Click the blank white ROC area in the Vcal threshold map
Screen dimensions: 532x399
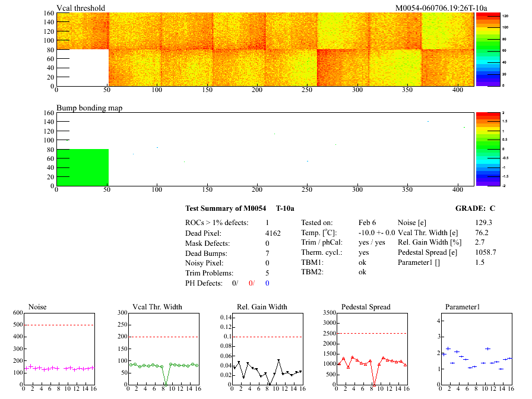[x=83, y=68]
